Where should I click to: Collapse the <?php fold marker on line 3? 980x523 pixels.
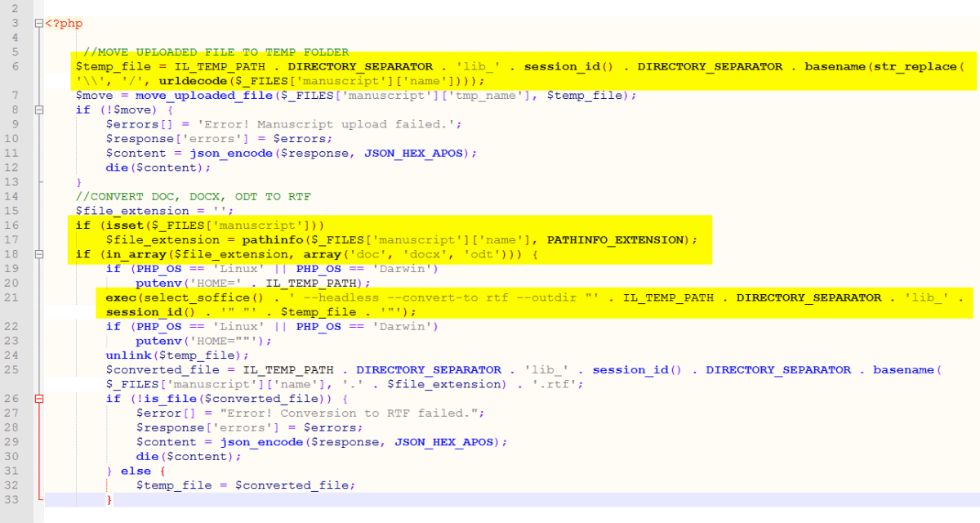pyautogui.click(x=38, y=24)
